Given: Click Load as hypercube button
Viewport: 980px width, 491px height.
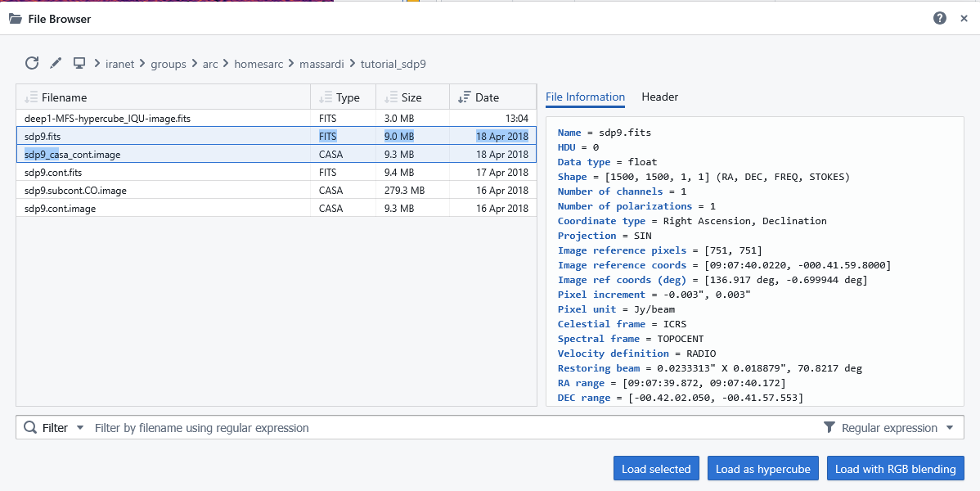Looking at the screenshot, I should pos(762,468).
